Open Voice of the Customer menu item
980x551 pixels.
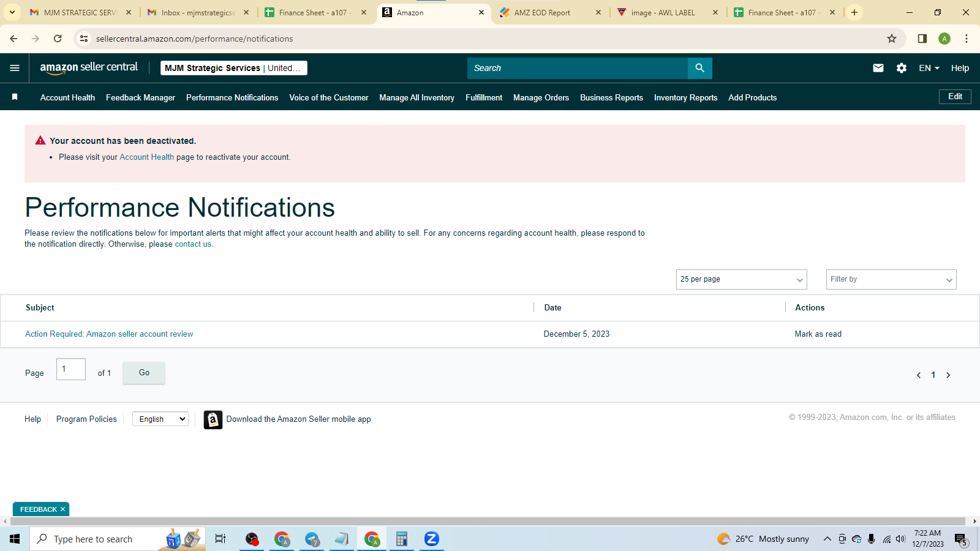point(329,97)
